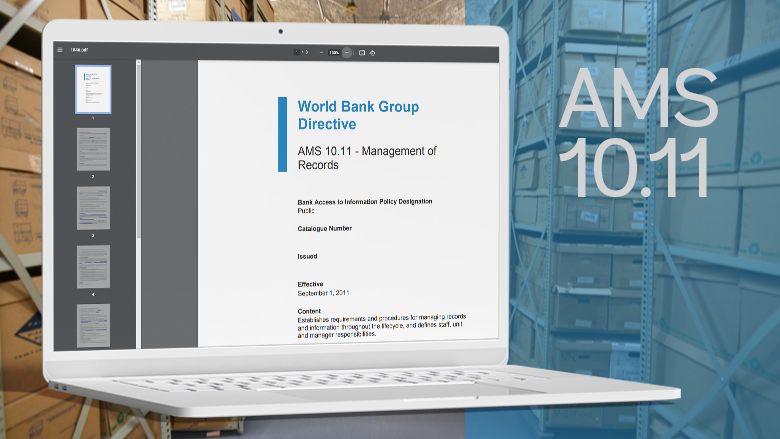Viewport: 780px width, 439px height.
Task: Click the 'Public' designation value
Action: tap(306, 211)
